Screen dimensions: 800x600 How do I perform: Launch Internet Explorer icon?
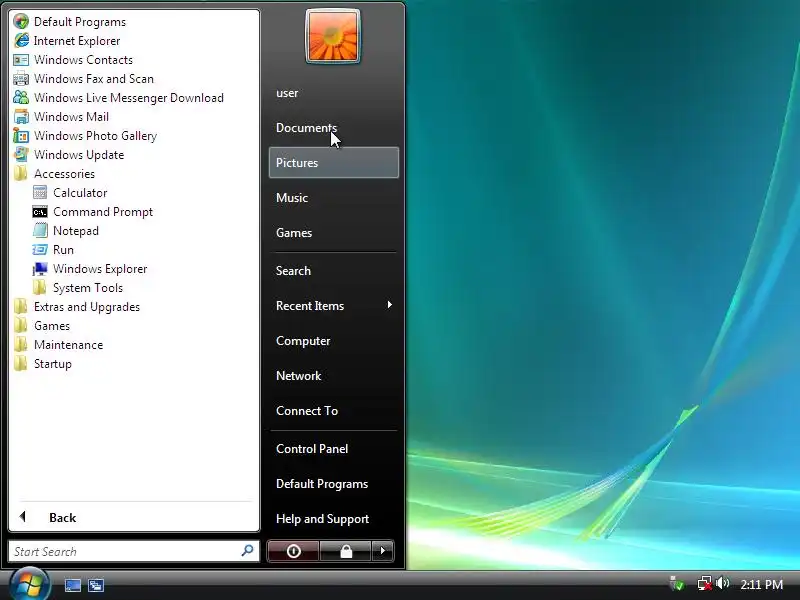click(21, 40)
